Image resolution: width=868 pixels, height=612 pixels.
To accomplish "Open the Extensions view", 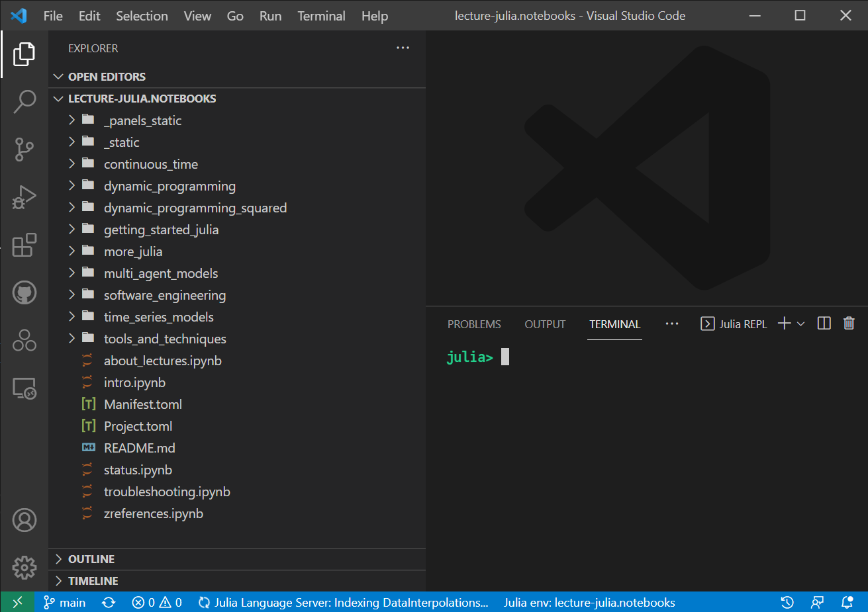I will tap(24, 245).
